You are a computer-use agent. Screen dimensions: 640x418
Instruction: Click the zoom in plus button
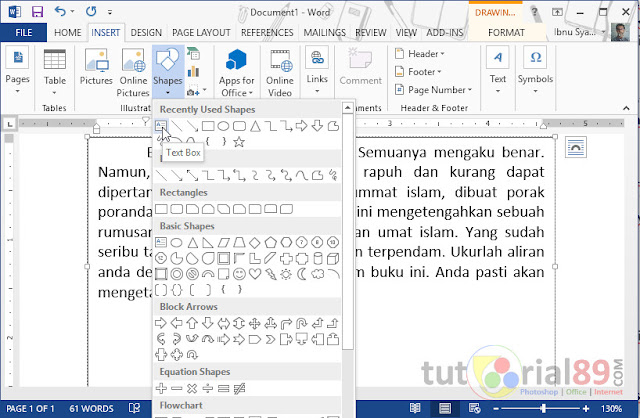pyautogui.click(x=586, y=409)
